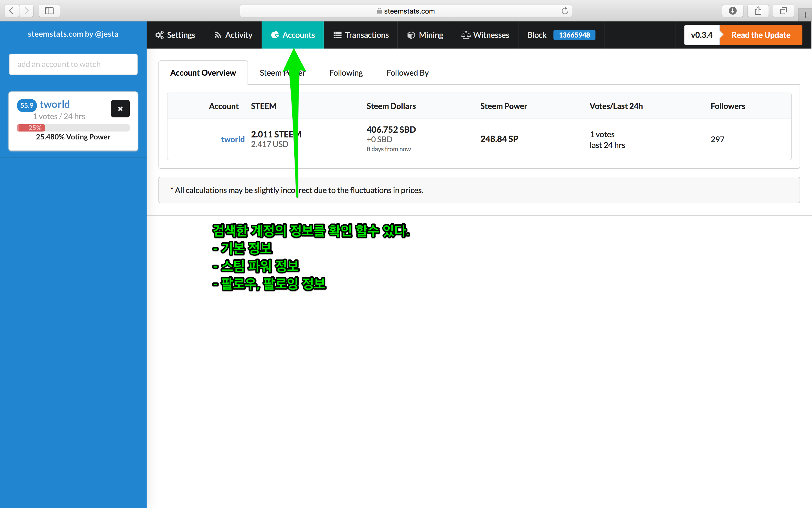Open the Settings menu item
This screenshot has width=812, height=508.
click(175, 35)
